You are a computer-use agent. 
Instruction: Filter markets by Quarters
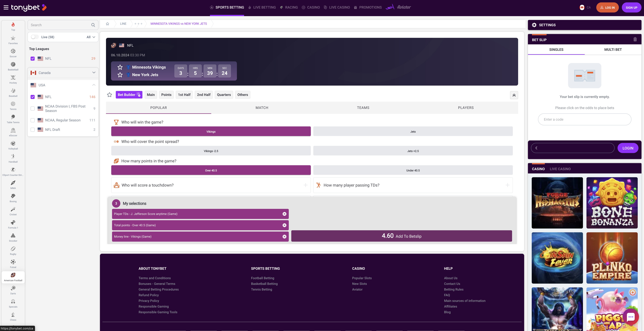click(x=224, y=95)
